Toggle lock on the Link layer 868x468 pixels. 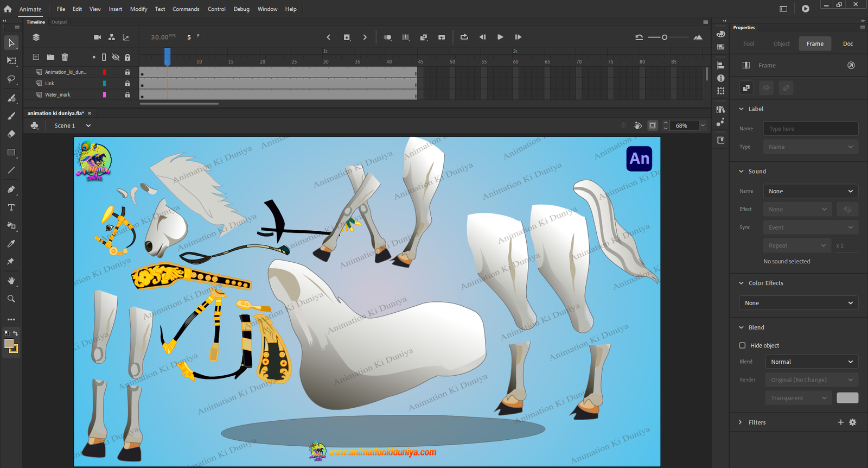point(127,84)
